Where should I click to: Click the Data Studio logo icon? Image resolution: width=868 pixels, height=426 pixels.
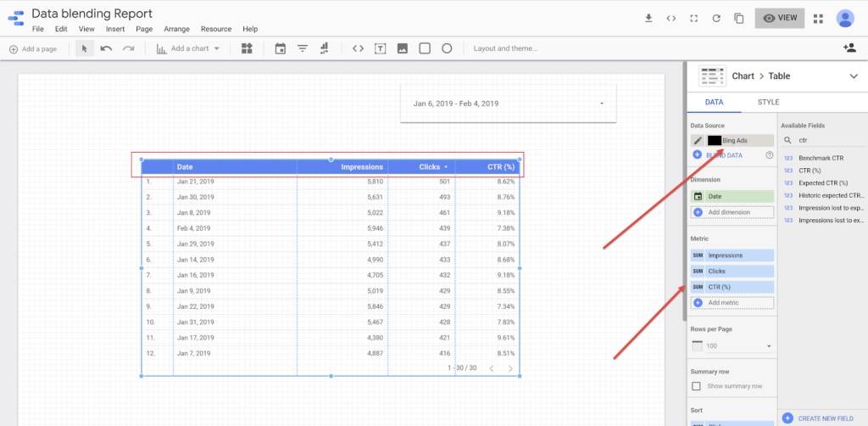point(15,19)
